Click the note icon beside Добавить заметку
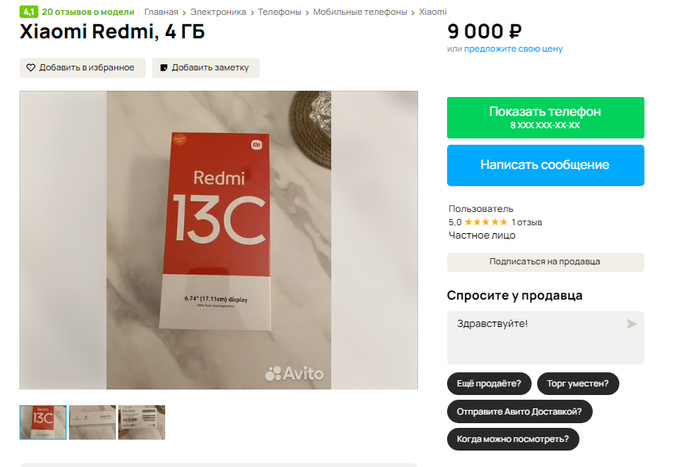Image resolution: width=700 pixels, height=467 pixels. pos(163,68)
